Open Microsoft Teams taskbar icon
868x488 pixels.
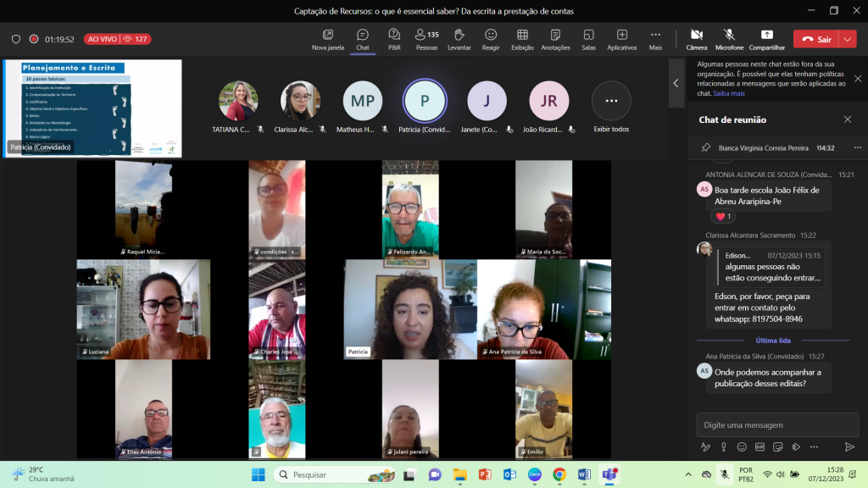609,474
